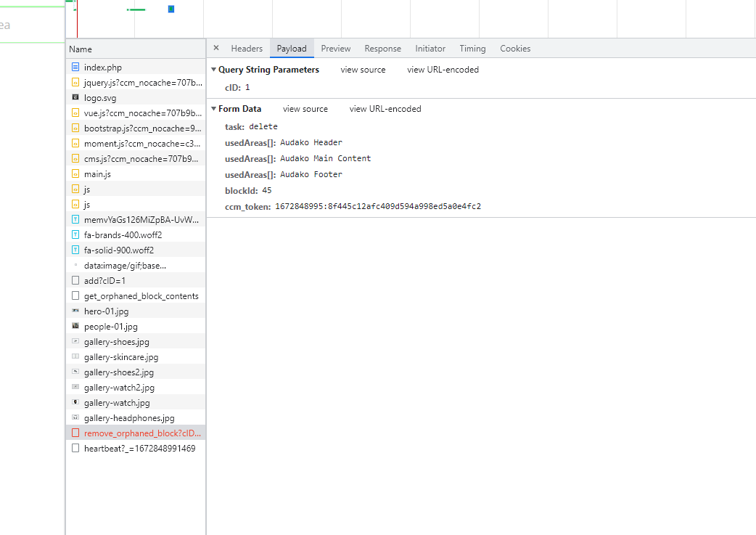Switch to the Headers tab
Viewport: 756px width, 535px height.
coord(247,48)
